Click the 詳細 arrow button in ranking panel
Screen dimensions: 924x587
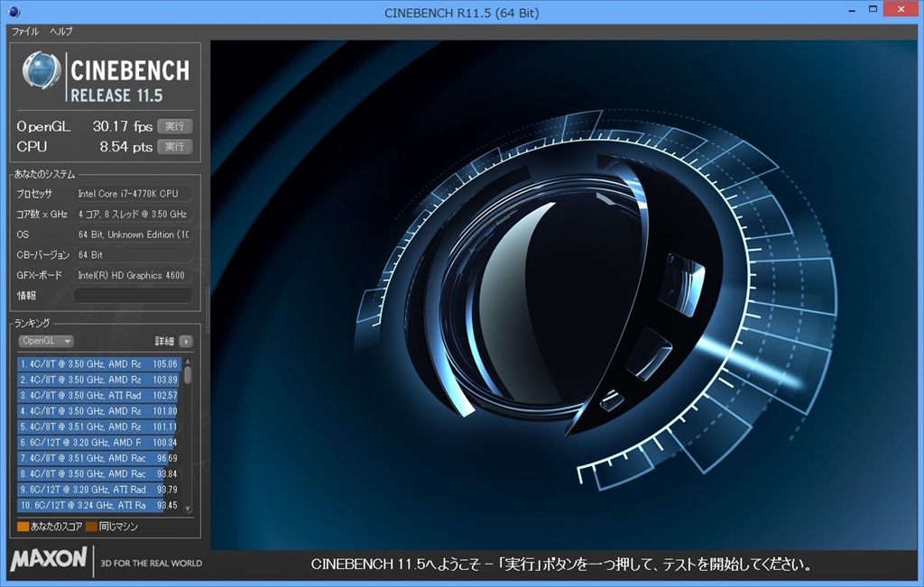pos(185,342)
